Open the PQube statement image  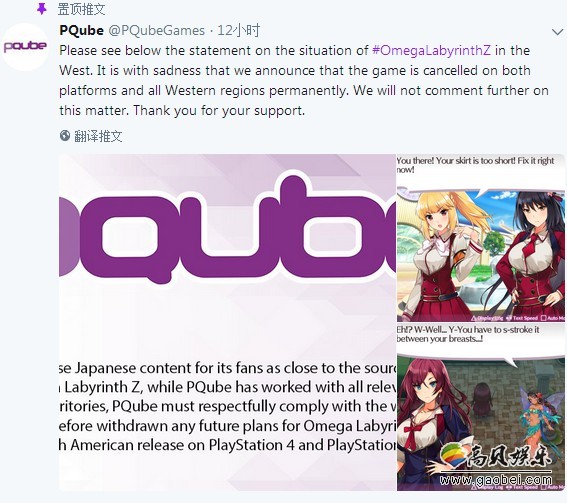tap(227, 322)
